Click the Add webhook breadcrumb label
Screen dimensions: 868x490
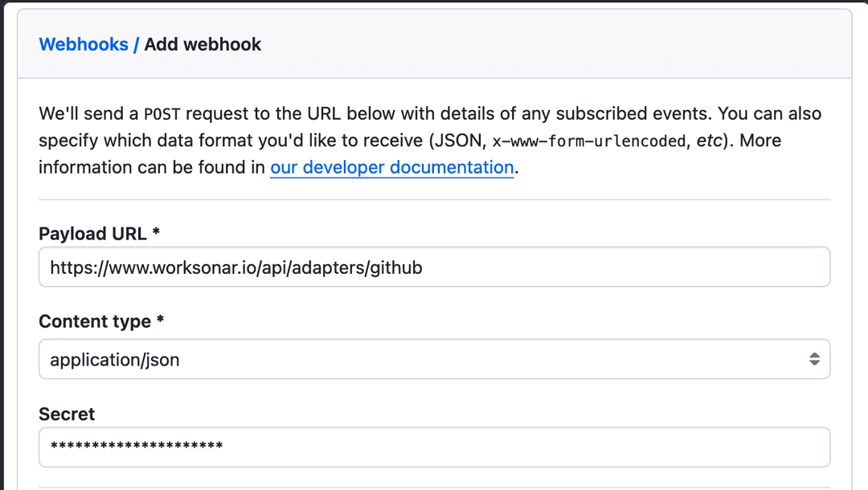pos(203,44)
